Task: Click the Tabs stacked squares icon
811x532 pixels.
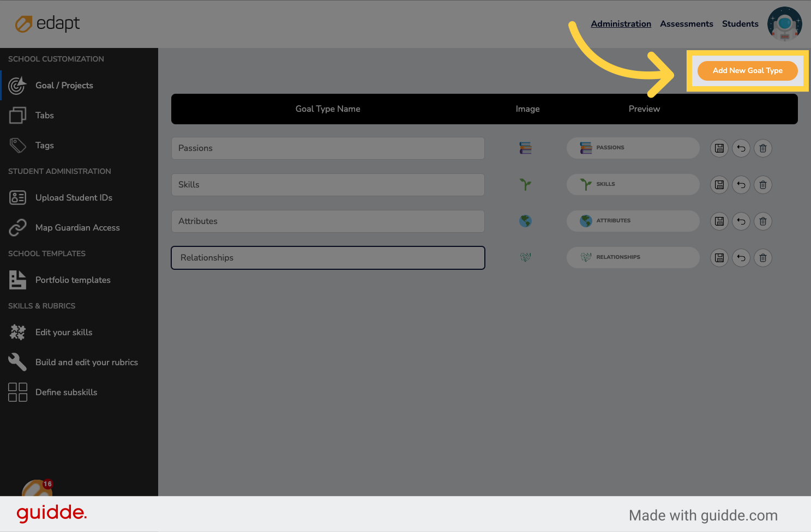Action: tap(17, 116)
